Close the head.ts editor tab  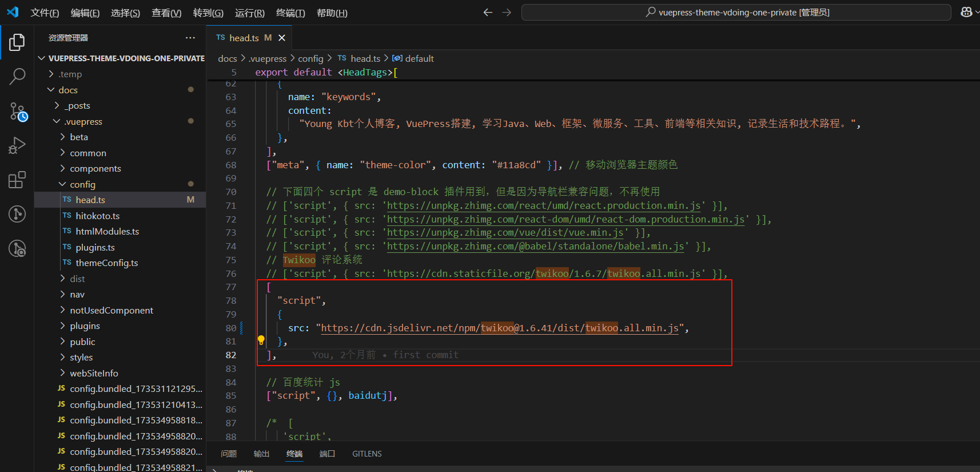[x=282, y=38]
